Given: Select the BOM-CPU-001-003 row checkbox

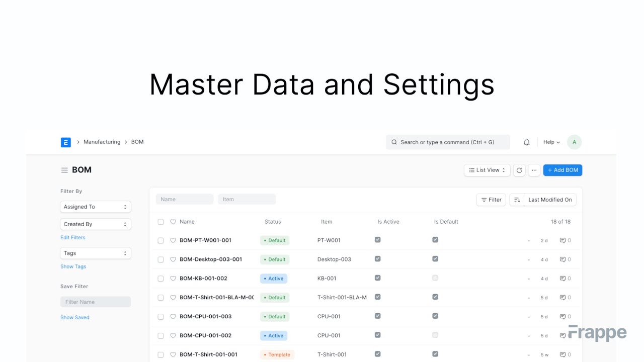Looking at the screenshot, I should click(x=160, y=317).
